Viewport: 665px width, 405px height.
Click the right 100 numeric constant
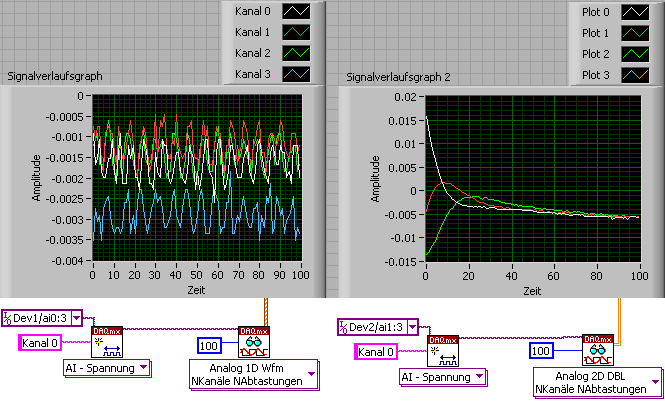541,351
